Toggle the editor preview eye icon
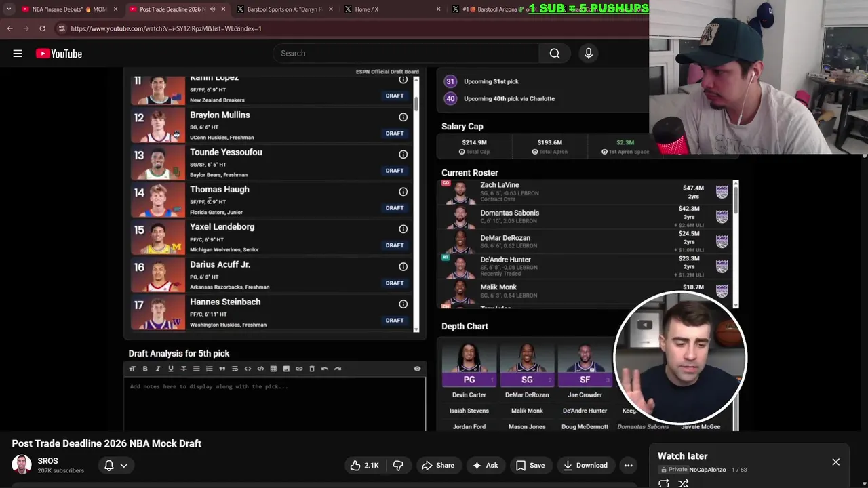 point(417,369)
